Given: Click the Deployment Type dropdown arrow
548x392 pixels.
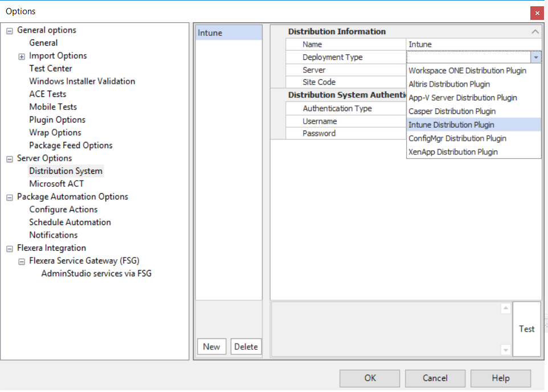Looking at the screenshot, I should (535, 57).
